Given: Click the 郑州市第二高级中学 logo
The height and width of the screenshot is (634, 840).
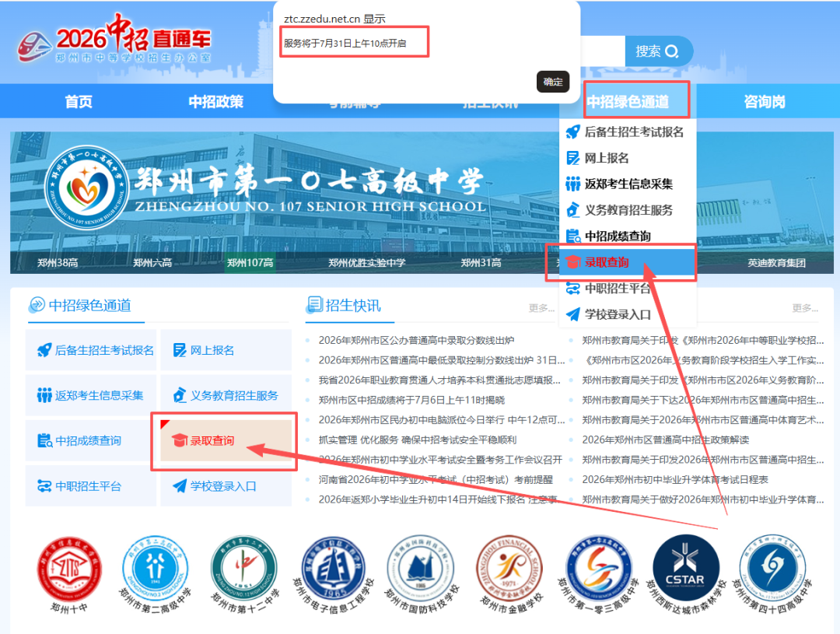Looking at the screenshot, I should pyautogui.click(x=156, y=574).
